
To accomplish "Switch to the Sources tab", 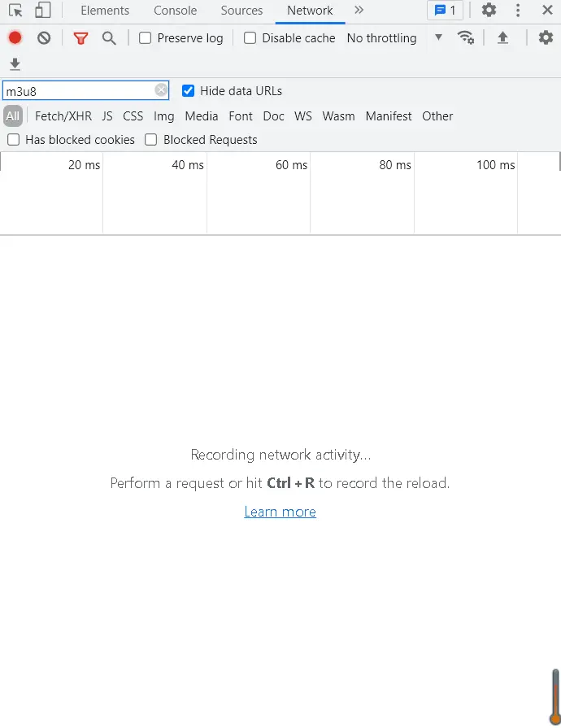I will click(241, 11).
